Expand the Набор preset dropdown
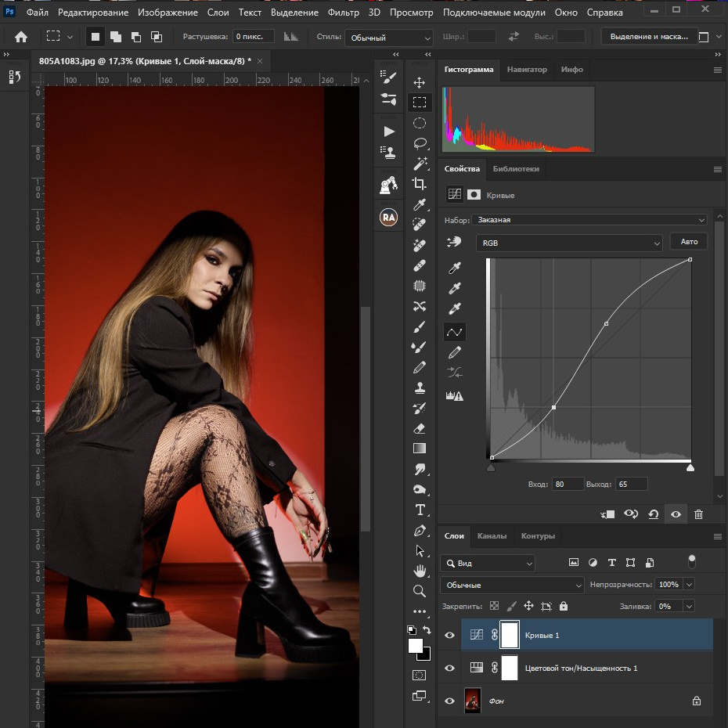The width and height of the screenshot is (728, 728). tap(589, 221)
